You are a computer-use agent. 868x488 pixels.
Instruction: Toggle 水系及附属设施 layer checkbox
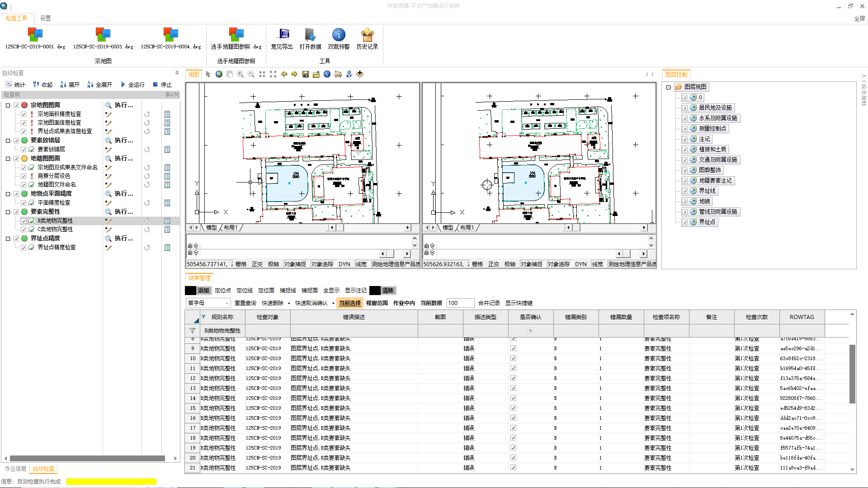tap(685, 118)
